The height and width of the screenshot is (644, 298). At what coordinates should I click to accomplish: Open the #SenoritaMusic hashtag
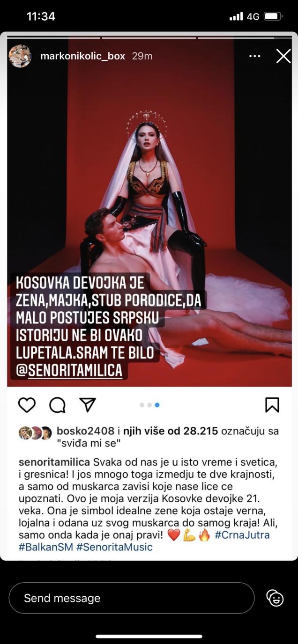pos(114,547)
